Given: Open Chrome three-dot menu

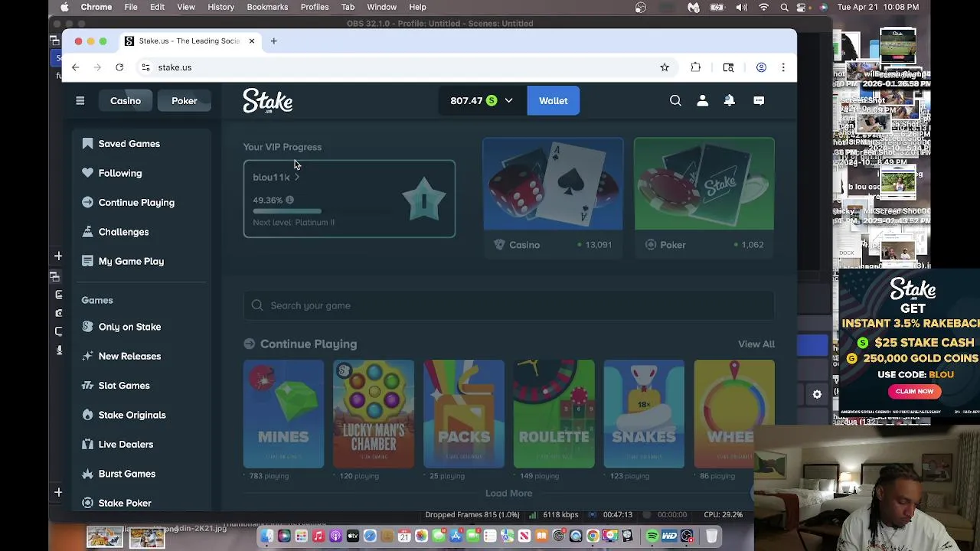Looking at the screenshot, I should pos(782,67).
